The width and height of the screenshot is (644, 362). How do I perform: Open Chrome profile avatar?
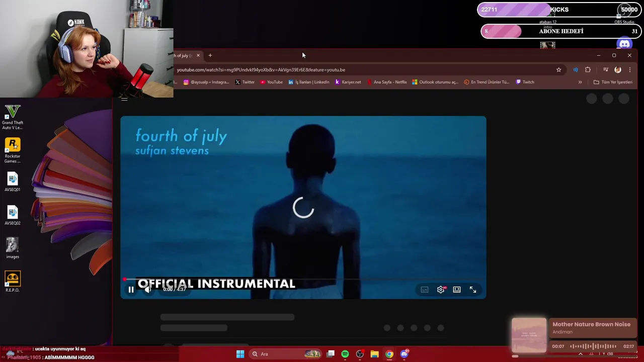[618, 70]
